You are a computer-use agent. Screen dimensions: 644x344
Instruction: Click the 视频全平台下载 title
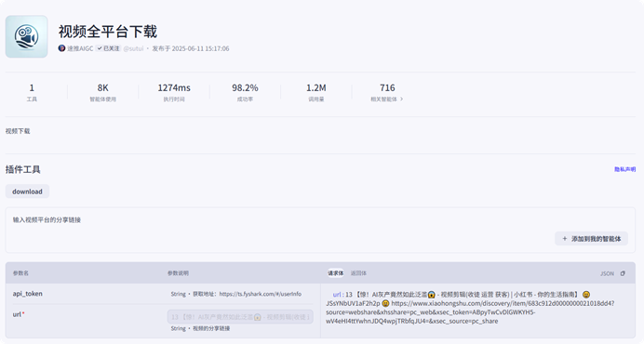pos(108,32)
